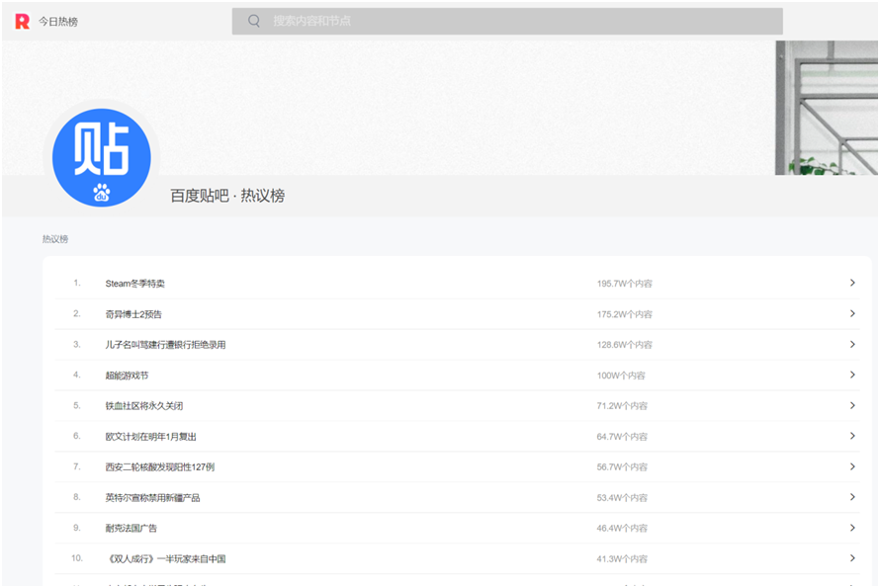This screenshot has height=588, width=880.
Task: Open the 《双人成行》一半玩家来自中国 topic
Action: click(165, 558)
